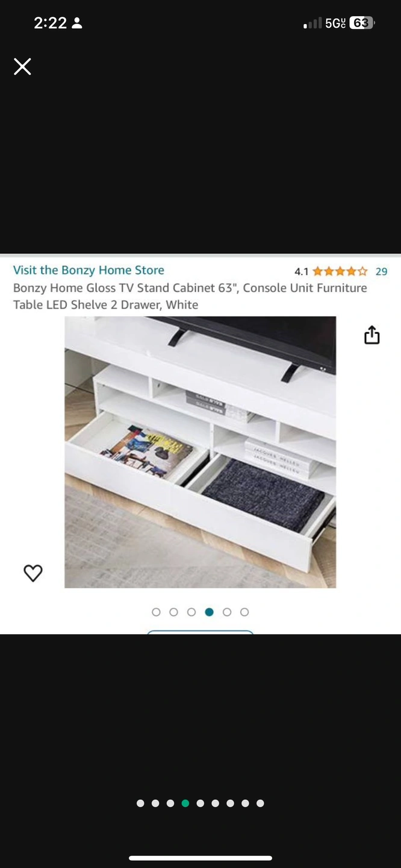The width and height of the screenshot is (401, 868).
Task: Select the fifth product image dot
Action: 227,612
